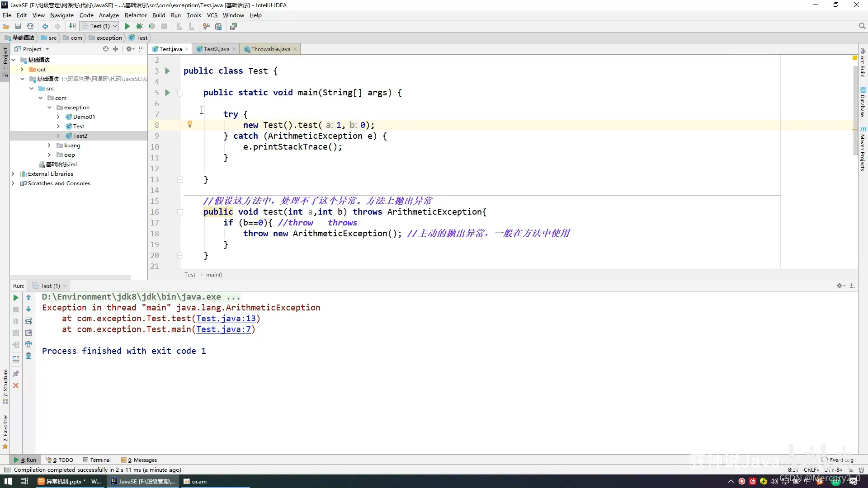Open the Refactor menu
868x488 pixels.
click(x=136, y=15)
